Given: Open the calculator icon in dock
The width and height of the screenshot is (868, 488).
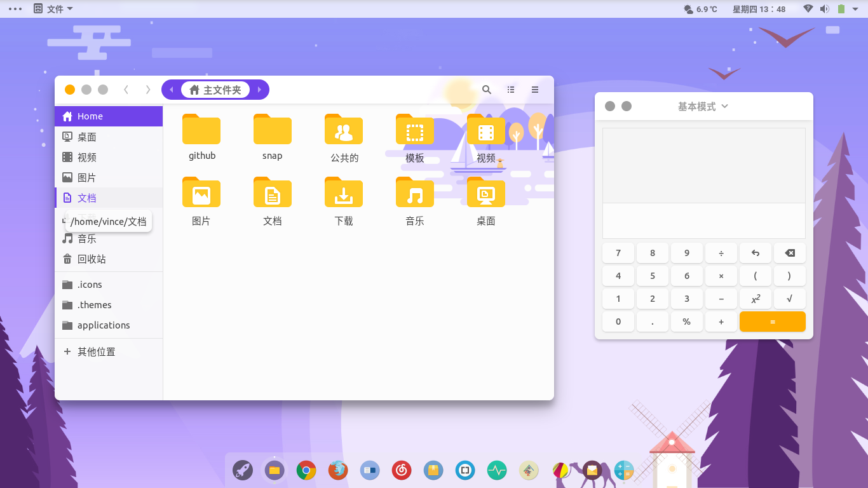Looking at the screenshot, I should [624, 470].
